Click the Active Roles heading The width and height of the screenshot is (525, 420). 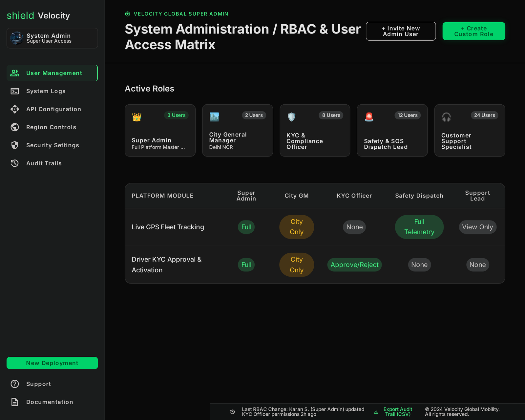(x=150, y=89)
